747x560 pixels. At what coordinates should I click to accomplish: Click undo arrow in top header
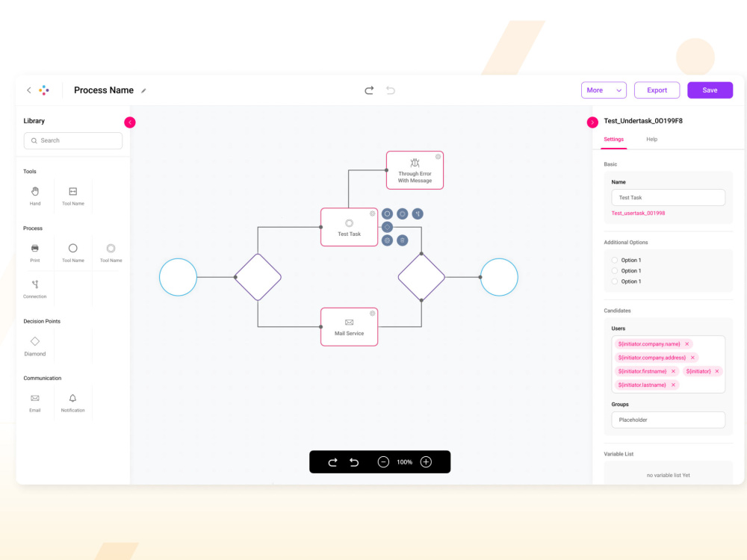point(390,90)
